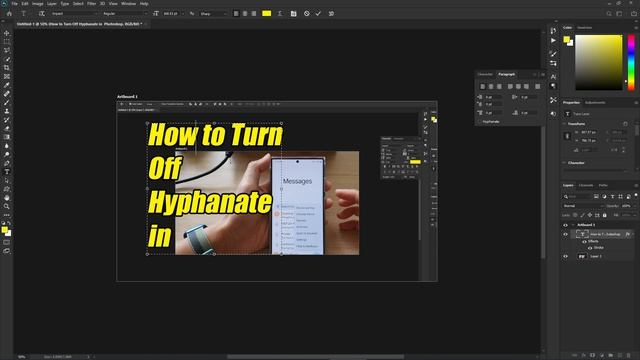The width and height of the screenshot is (640, 360).
Task: Delete layer with trash icon
Action: tap(629, 356)
